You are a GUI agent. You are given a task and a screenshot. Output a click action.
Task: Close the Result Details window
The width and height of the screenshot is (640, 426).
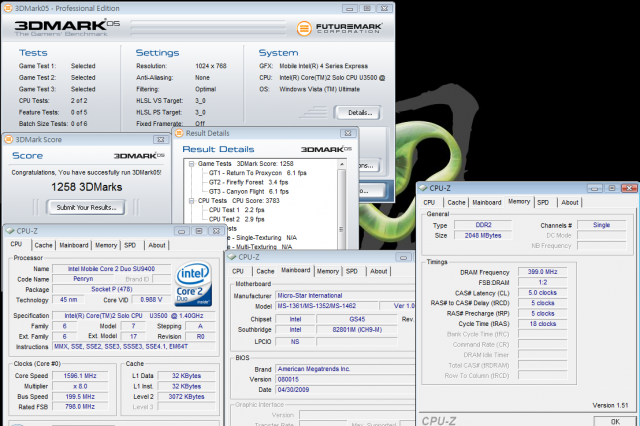click(x=348, y=133)
